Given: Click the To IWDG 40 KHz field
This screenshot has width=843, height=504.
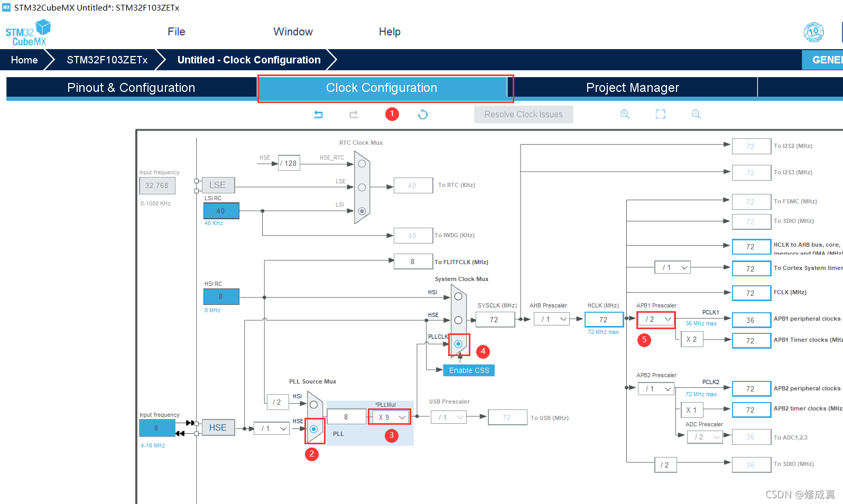Looking at the screenshot, I should (x=413, y=236).
